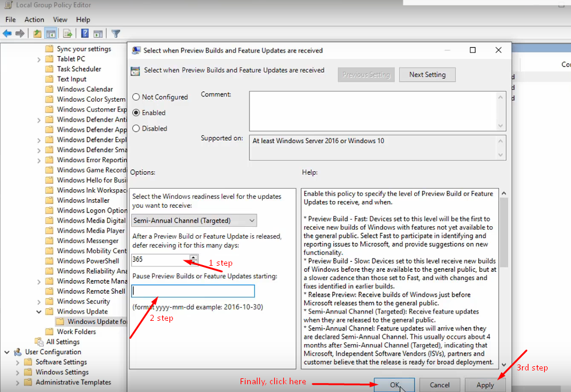Viewport: 571px width, 392px height.
Task: Click the Apply button
Action: click(x=485, y=385)
